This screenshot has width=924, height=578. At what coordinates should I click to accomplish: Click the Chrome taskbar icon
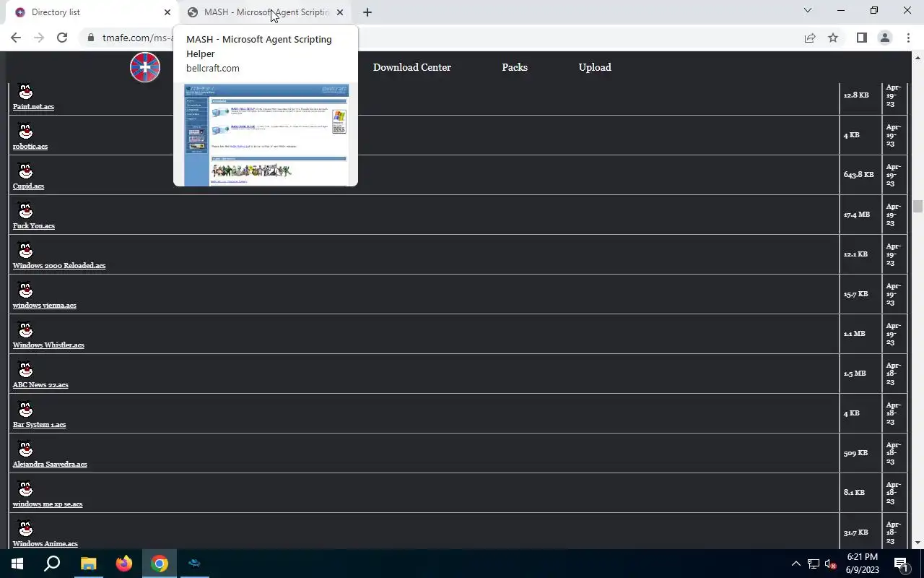pyautogui.click(x=160, y=564)
